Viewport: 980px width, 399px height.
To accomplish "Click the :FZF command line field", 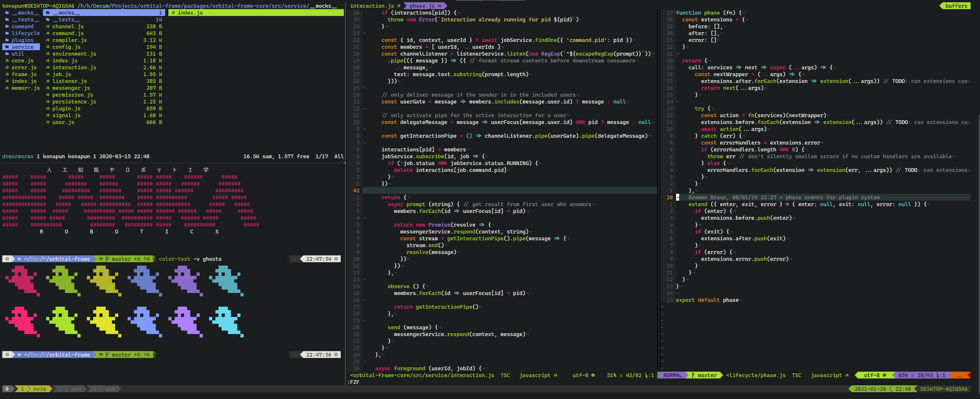I will click(x=354, y=382).
